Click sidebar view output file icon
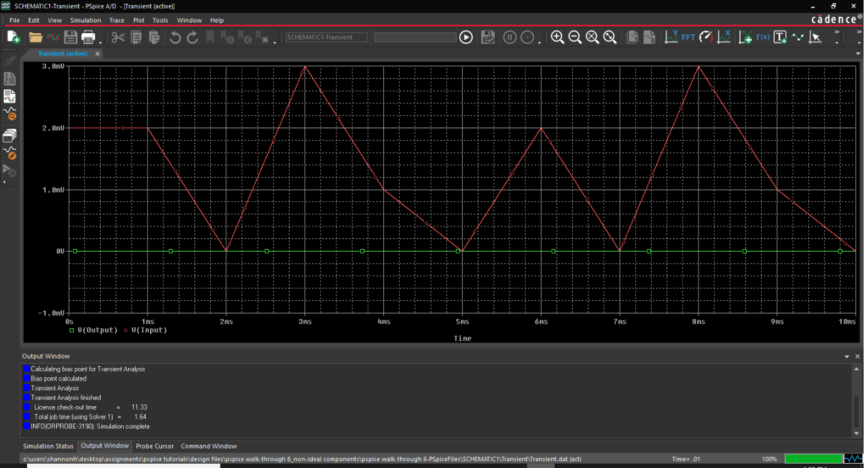 (9, 79)
